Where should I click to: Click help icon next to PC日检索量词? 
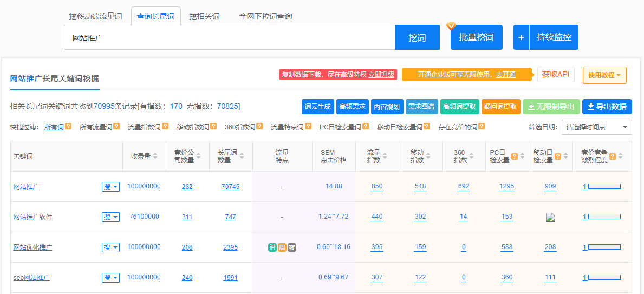pyautogui.click(x=366, y=127)
